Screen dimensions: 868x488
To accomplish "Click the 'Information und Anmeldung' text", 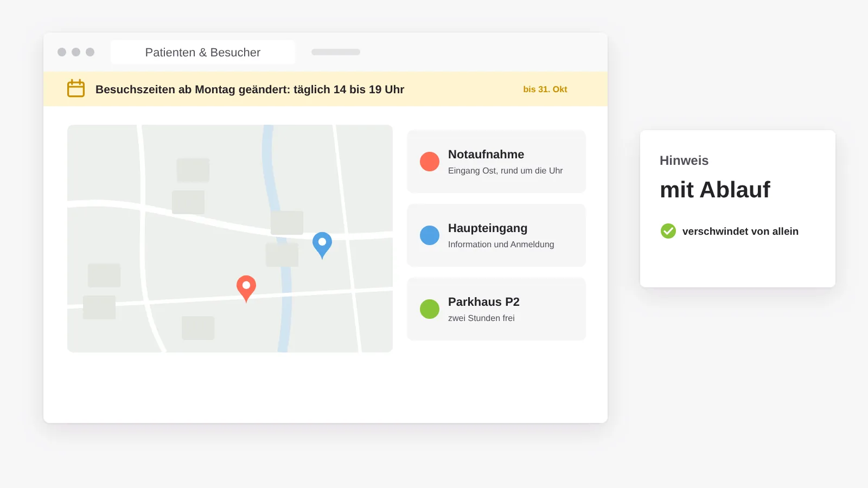I will 501,245.
